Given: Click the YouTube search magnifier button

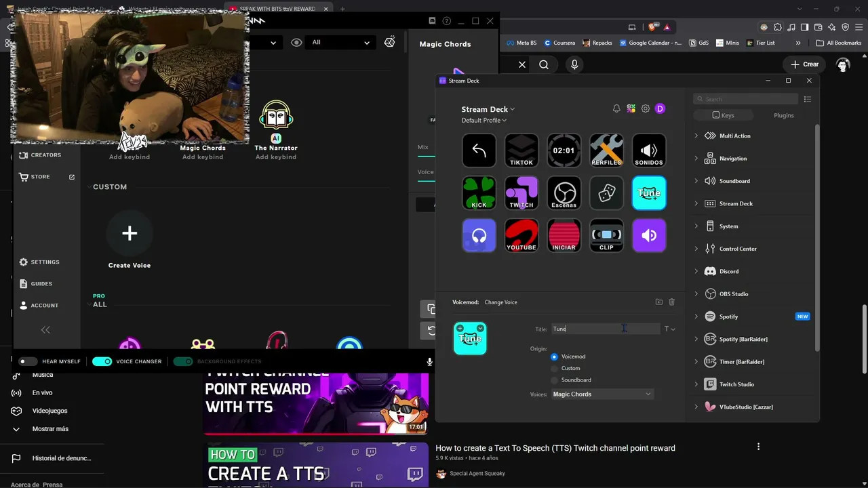Looking at the screenshot, I should [544, 64].
